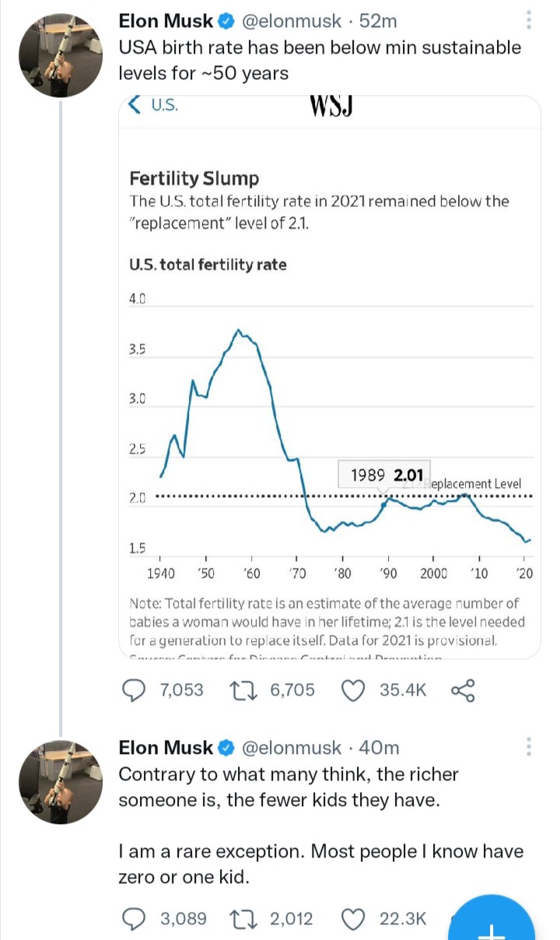Screen dimensions: 560x940
Task: Open three-dot menu of the 40m tweet
Action: 529,748
